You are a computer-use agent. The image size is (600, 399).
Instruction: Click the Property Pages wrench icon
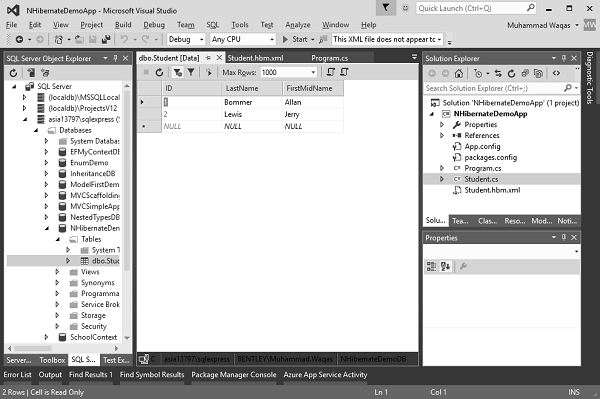[463, 267]
